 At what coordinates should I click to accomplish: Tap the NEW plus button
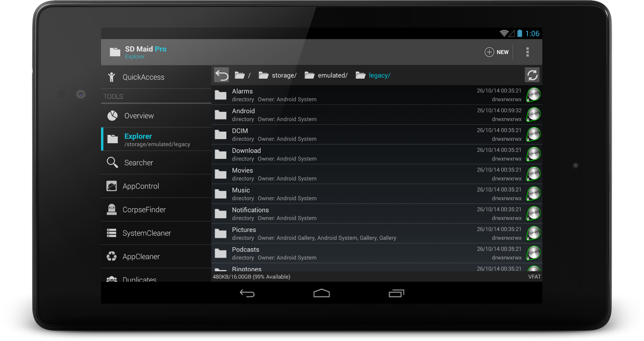[496, 52]
